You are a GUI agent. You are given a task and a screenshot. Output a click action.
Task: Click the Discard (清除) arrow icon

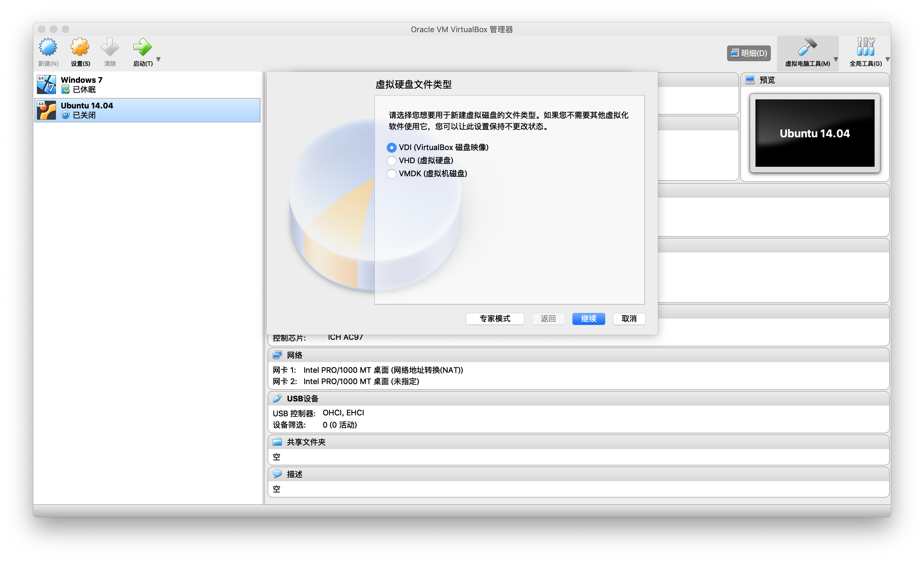[x=110, y=47]
